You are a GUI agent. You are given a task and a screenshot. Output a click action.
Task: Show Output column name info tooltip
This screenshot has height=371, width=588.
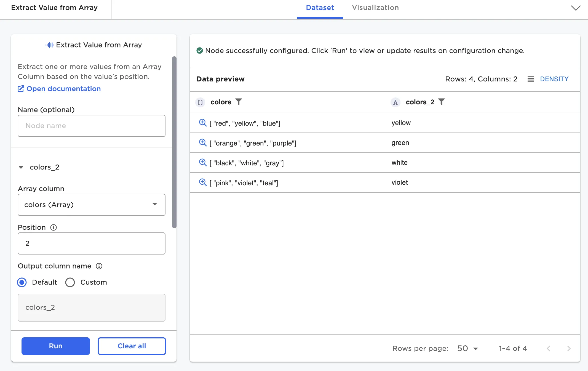click(99, 266)
